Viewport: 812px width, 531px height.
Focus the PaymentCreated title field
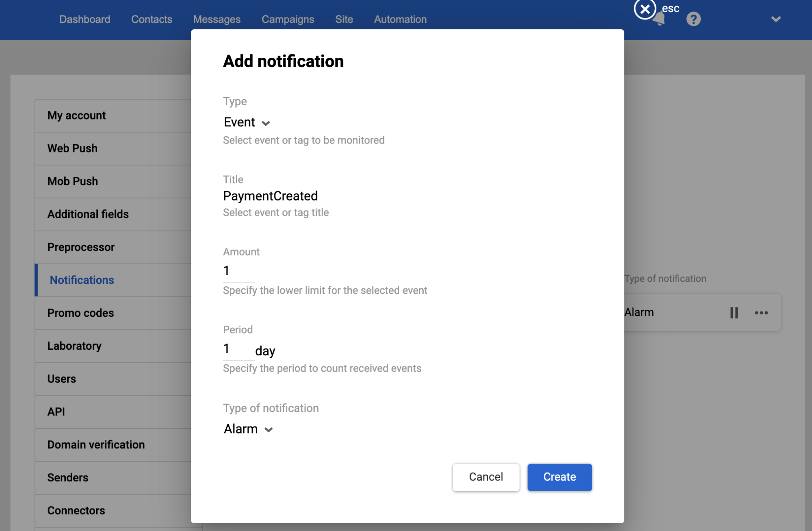[x=270, y=196]
